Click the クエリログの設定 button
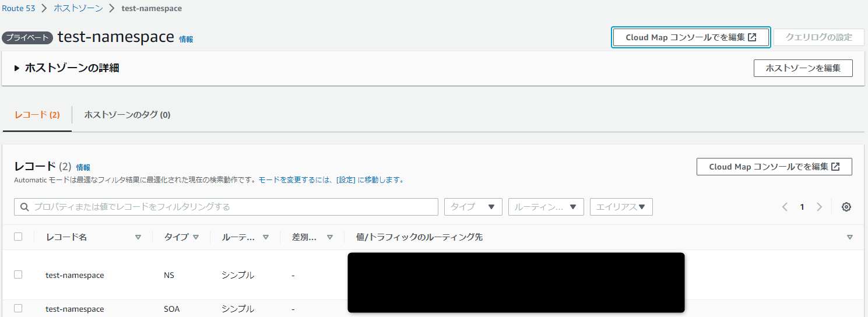 coord(818,37)
